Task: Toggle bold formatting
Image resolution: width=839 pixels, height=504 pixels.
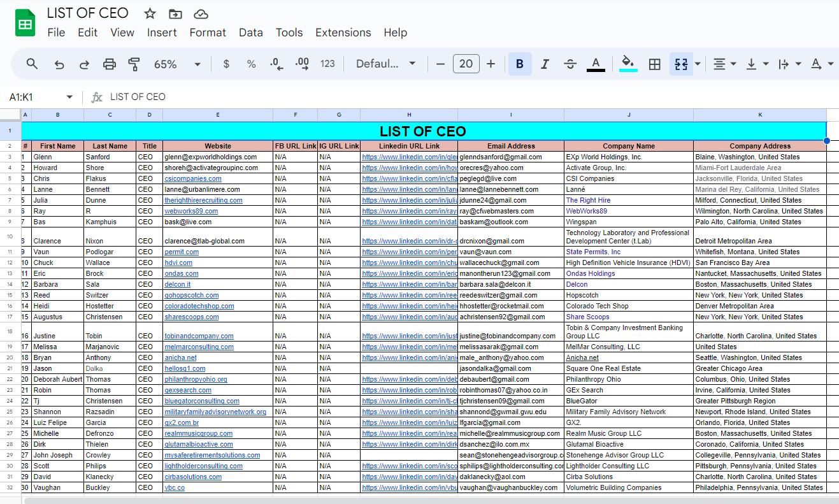Action: [x=520, y=64]
